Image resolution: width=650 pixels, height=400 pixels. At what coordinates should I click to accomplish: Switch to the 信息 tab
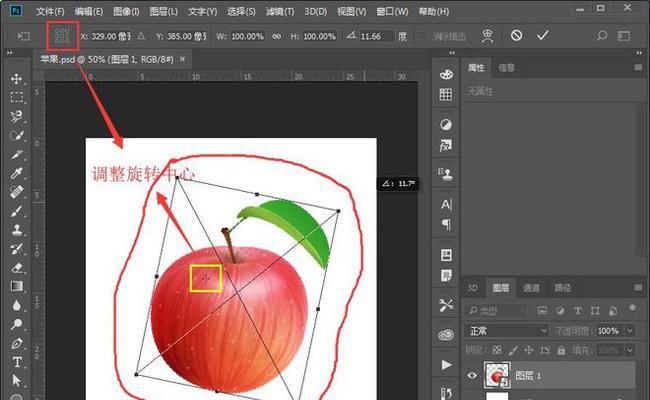click(506, 68)
